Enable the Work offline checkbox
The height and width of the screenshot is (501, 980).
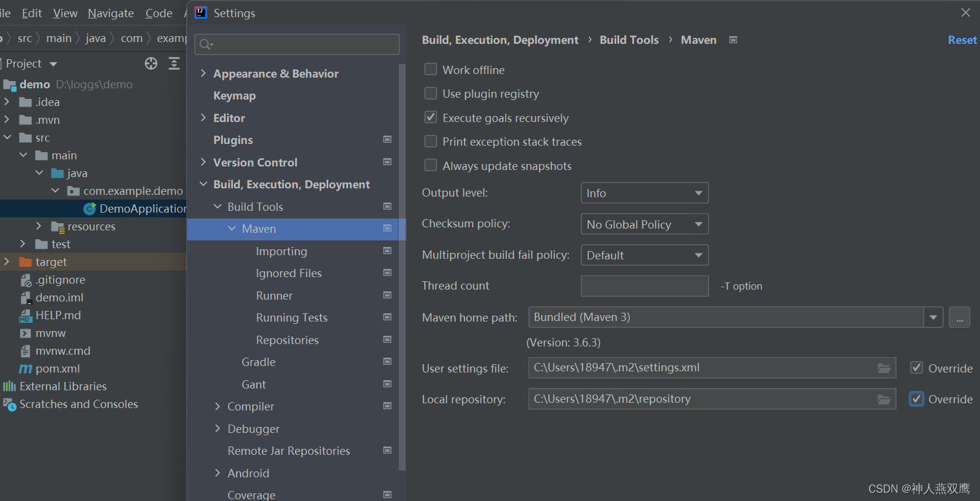(x=431, y=69)
